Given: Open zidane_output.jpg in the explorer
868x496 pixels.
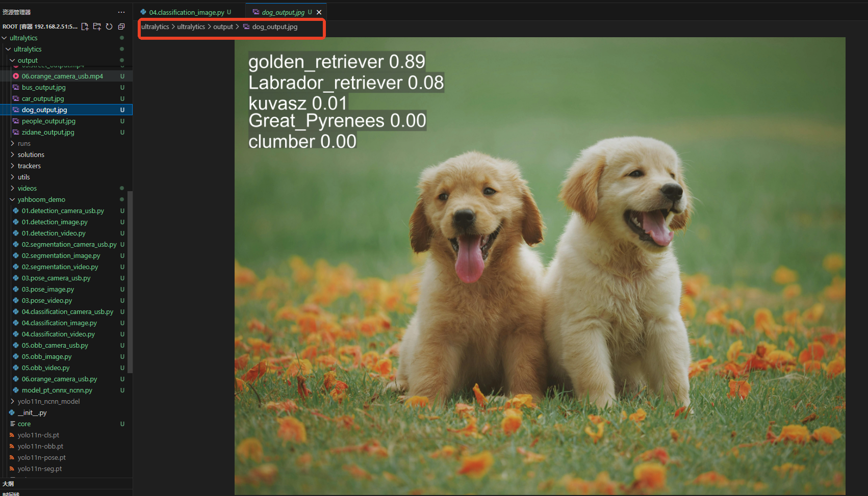Looking at the screenshot, I should tap(66, 132).
